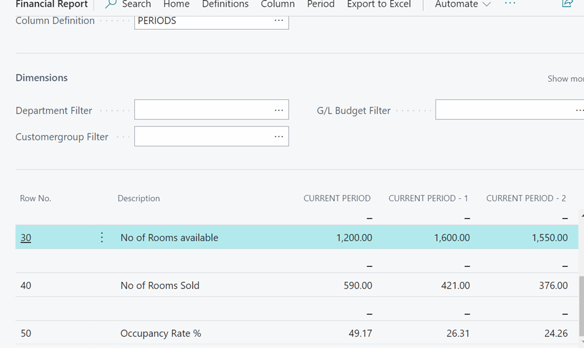Image resolution: width=584 pixels, height=363 pixels.
Task: Open the Column menu
Action: tap(277, 4)
